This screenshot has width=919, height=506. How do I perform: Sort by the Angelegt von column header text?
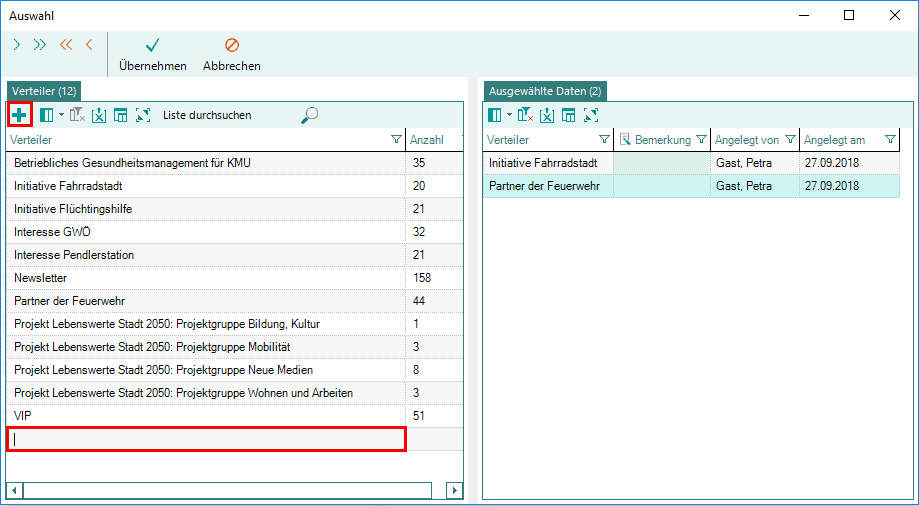click(x=747, y=140)
